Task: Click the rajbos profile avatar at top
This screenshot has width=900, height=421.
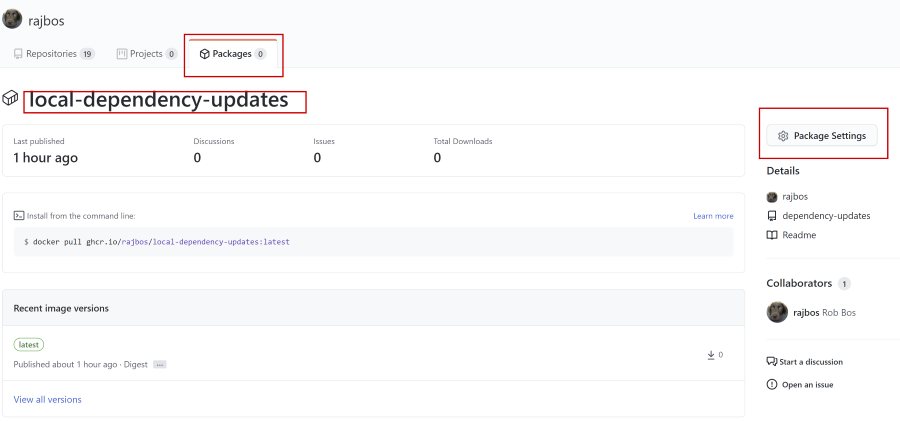Action: 12,19
